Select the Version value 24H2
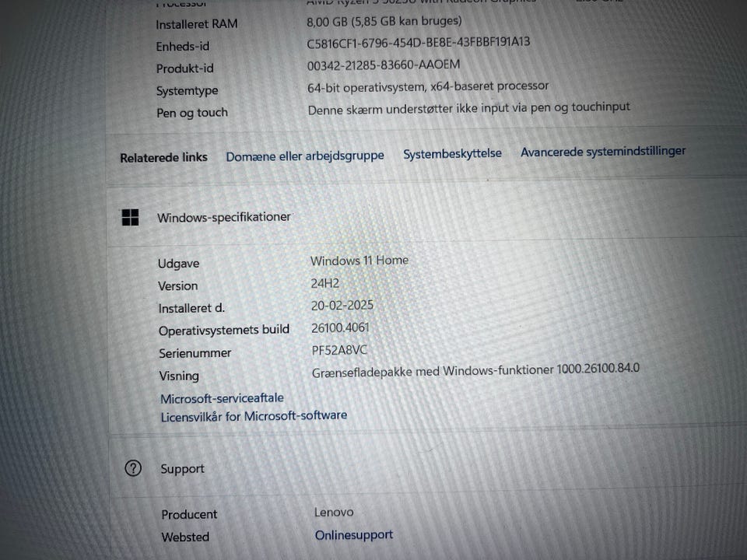 pos(325,283)
